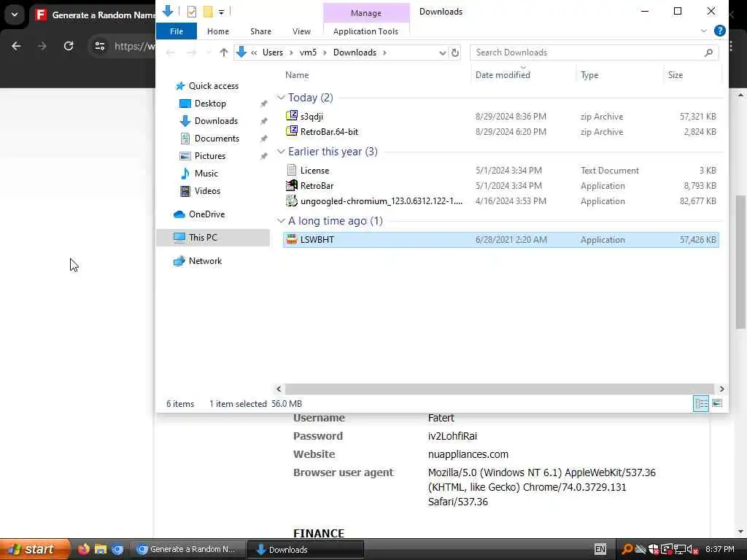Sort files by Name column
The image size is (747, 560).
coord(297,75)
